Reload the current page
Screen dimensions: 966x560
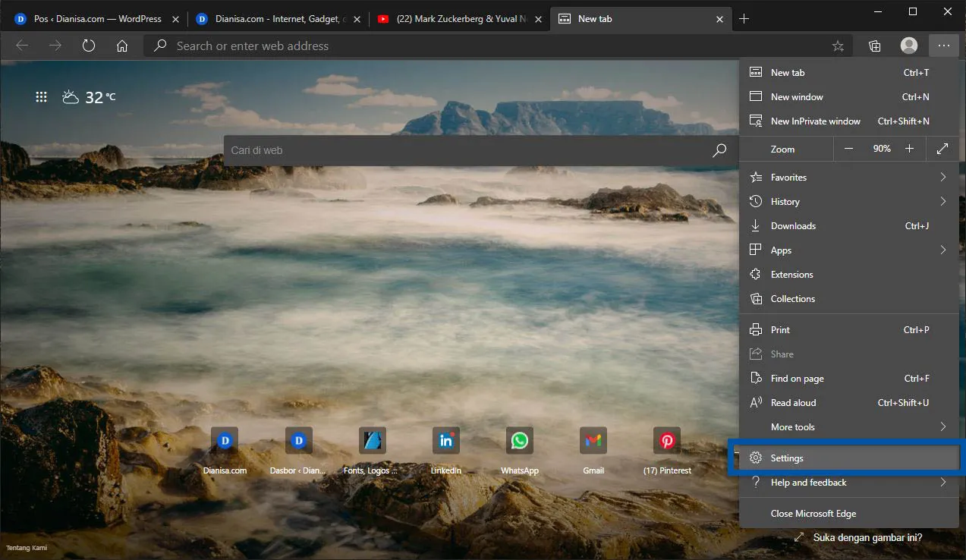pyautogui.click(x=88, y=46)
